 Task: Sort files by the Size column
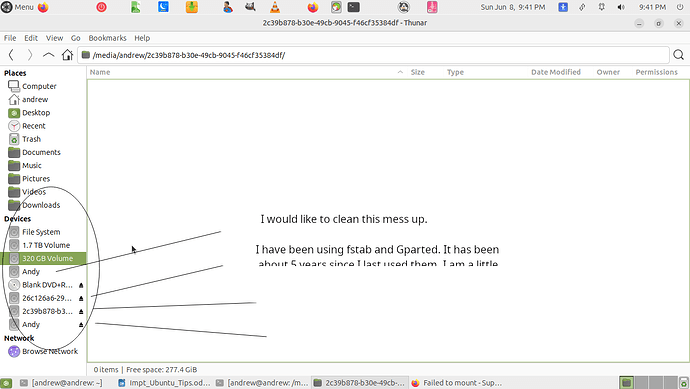[x=418, y=72]
